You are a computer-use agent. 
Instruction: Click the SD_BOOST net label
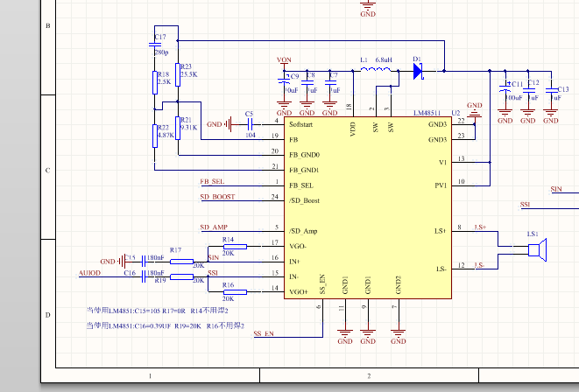point(217,197)
